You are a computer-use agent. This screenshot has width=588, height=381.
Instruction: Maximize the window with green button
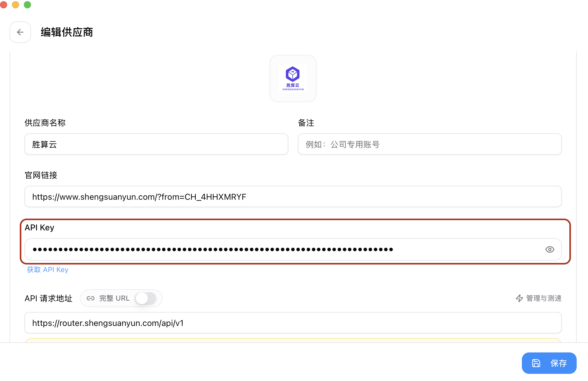click(x=27, y=5)
